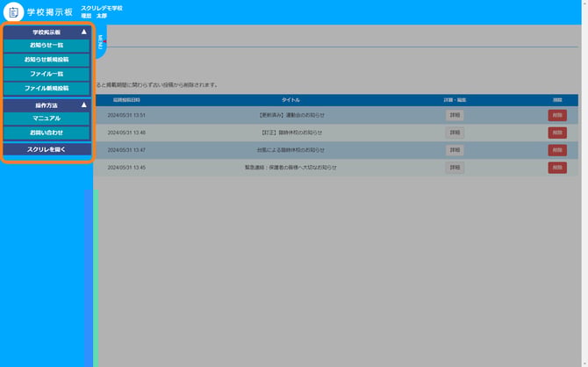Open 詳細 for the 13:51 運動会 post
The image size is (588, 367).
(x=455, y=115)
